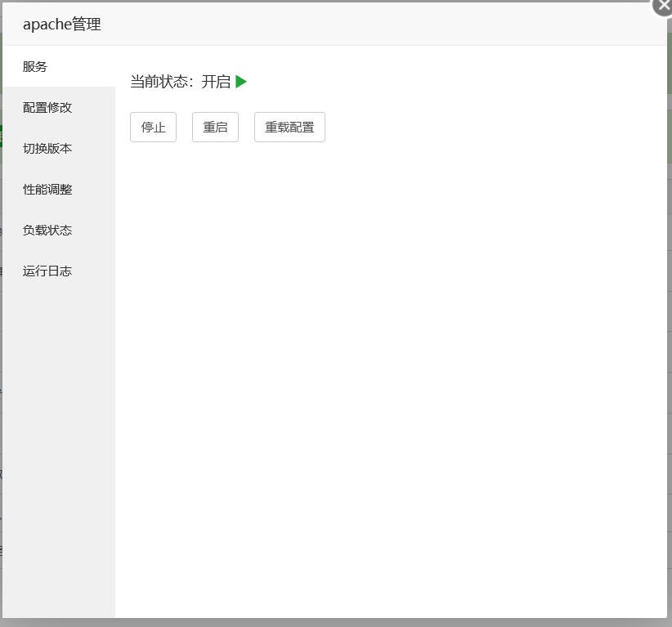Open the 服务 tab
The width and height of the screenshot is (672, 627).
(x=35, y=67)
